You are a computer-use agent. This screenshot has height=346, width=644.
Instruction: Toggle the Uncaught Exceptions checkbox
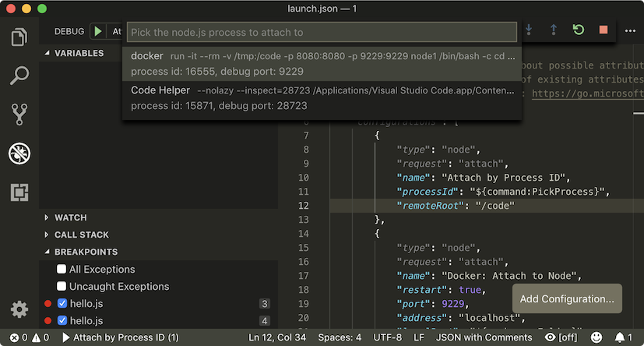point(62,287)
